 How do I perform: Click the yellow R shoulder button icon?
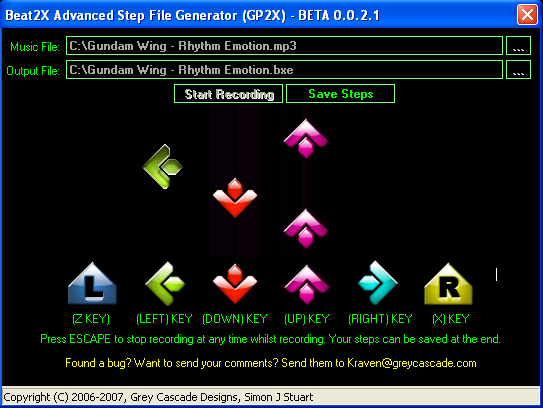(448, 284)
